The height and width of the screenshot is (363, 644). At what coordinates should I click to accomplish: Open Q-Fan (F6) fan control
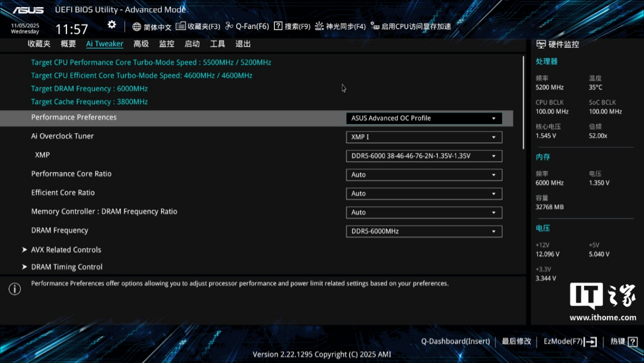(x=230, y=26)
